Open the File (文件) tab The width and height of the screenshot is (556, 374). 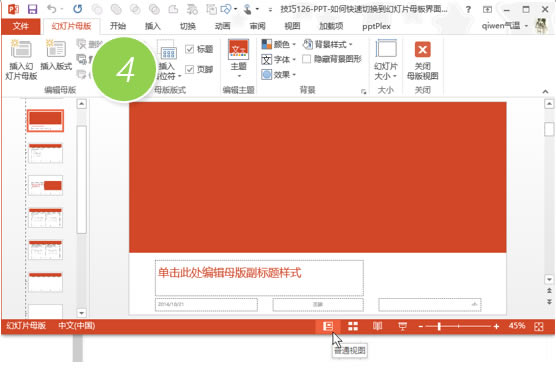click(x=21, y=26)
